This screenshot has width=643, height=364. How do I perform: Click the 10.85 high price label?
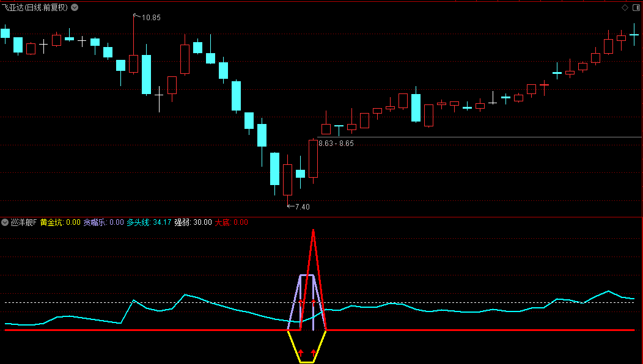(151, 18)
